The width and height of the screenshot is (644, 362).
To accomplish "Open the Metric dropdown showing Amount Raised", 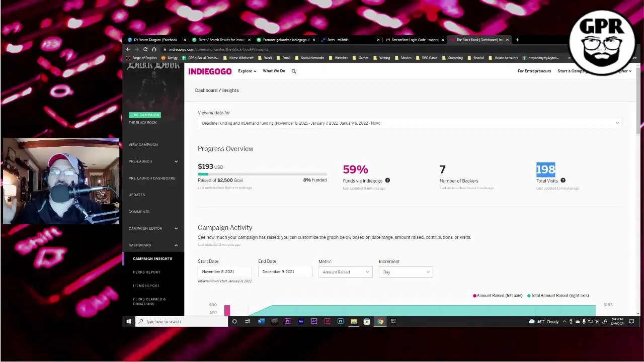I will click(345, 272).
